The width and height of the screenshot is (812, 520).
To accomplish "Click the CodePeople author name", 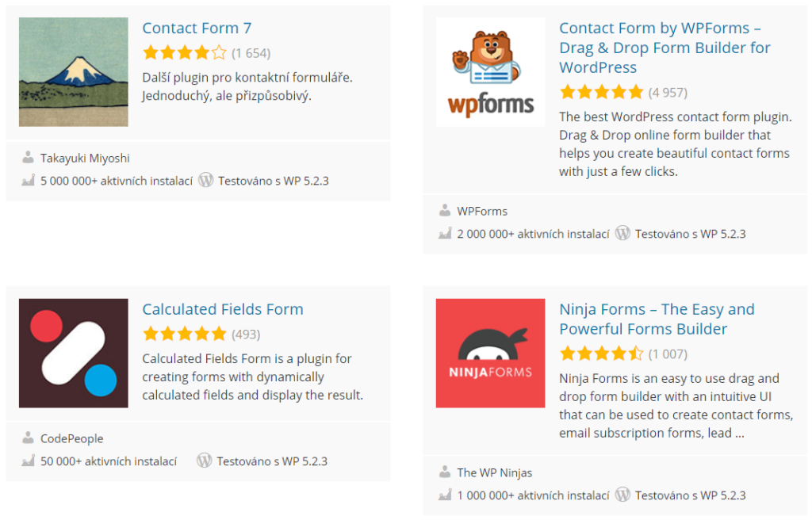I will pos(72,438).
